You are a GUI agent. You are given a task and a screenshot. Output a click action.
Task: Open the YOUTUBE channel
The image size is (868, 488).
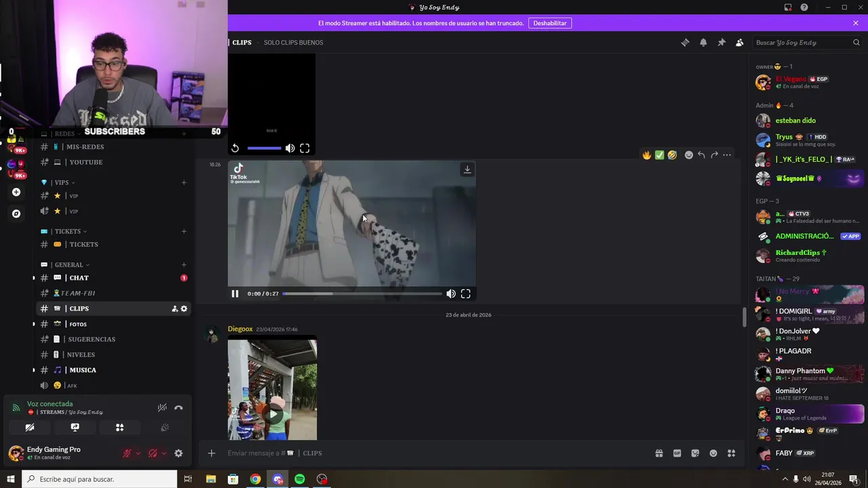click(x=113, y=162)
